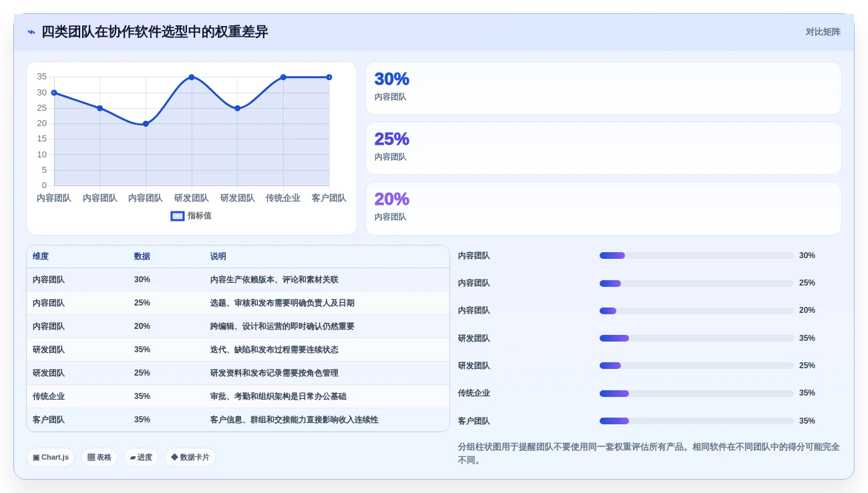Image resolution: width=868 pixels, height=493 pixels.
Task: Click the 35 tick on the chart y-axis
Action: 42,77
